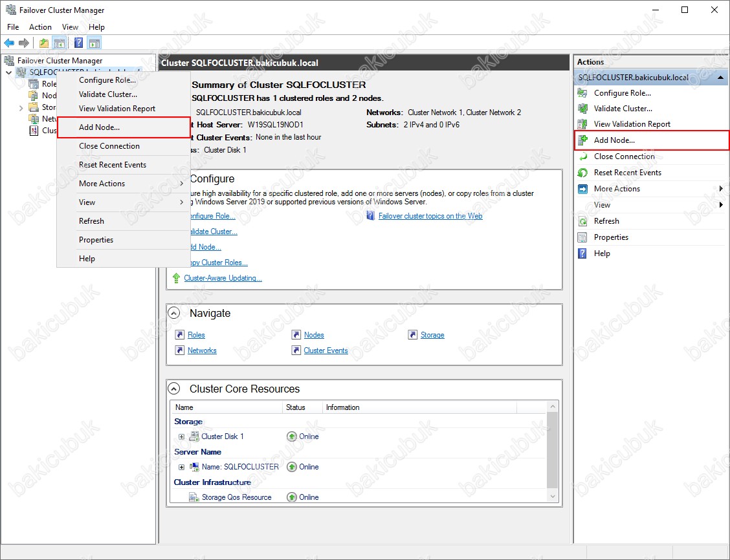Click the Help icon in Actions pane

(582, 253)
